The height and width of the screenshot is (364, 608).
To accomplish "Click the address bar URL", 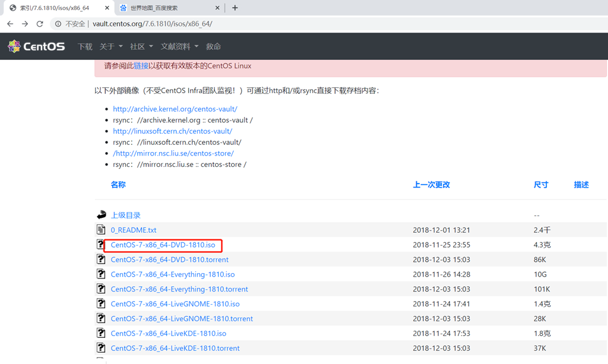I will click(x=153, y=24).
